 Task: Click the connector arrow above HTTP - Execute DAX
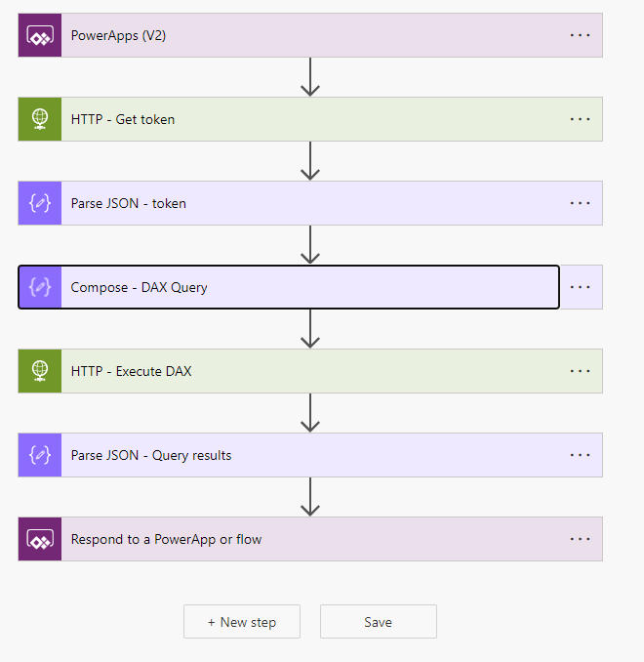310,329
